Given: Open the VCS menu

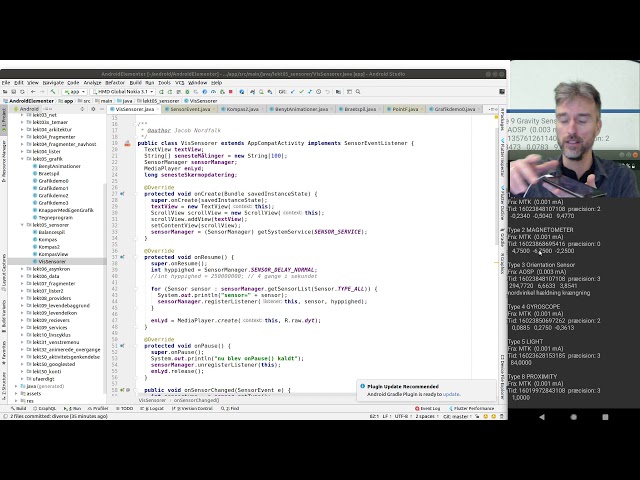Looking at the screenshot, I should coord(180,82).
